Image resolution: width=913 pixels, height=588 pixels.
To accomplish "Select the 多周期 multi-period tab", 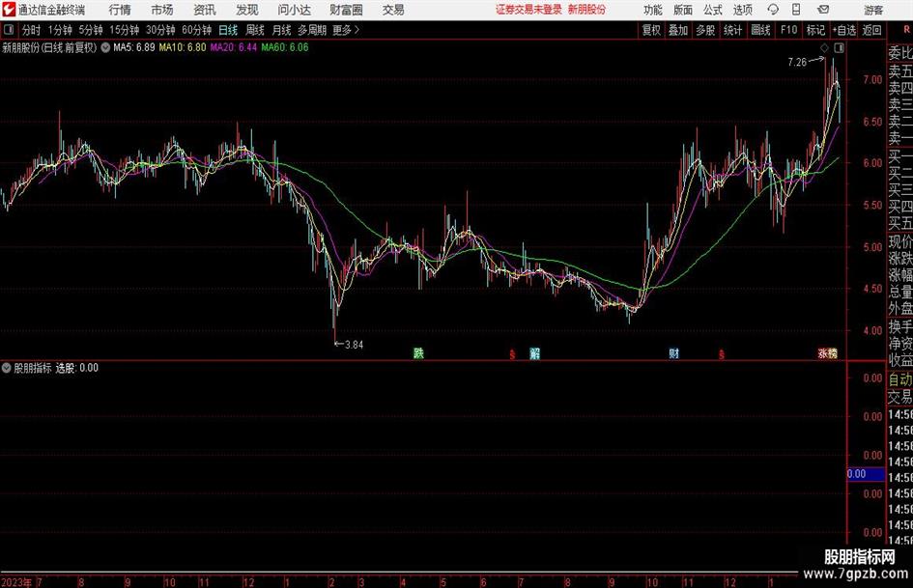I will (312, 30).
